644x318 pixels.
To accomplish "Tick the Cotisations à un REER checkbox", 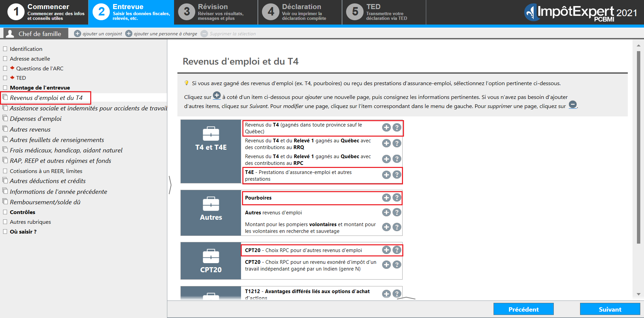I will click(x=5, y=171).
